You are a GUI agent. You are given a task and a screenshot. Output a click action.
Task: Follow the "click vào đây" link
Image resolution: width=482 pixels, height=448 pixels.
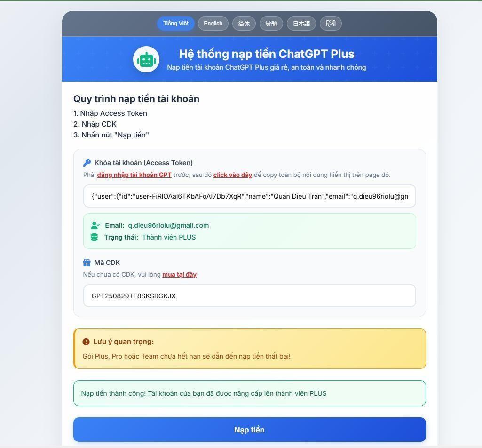pyautogui.click(x=232, y=175)
